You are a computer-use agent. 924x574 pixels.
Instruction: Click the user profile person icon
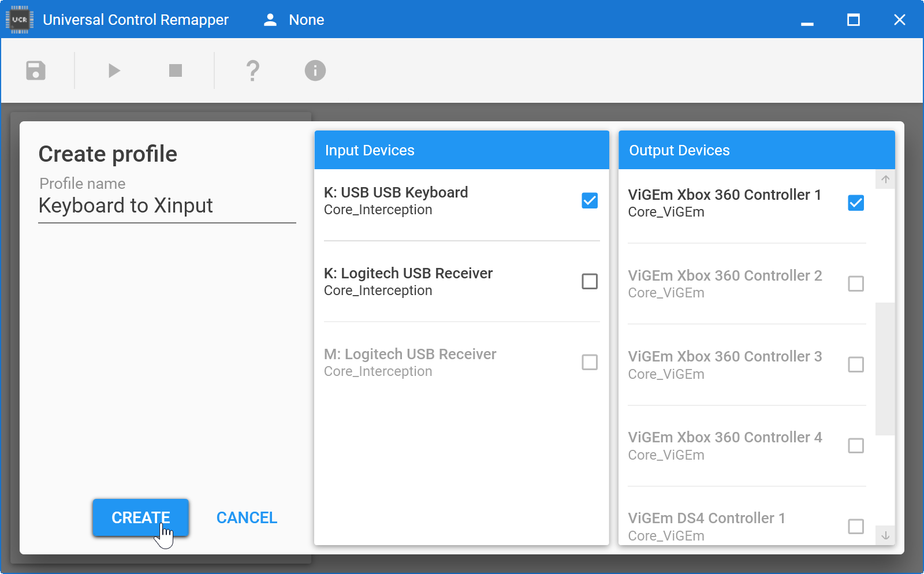(270, 20)
